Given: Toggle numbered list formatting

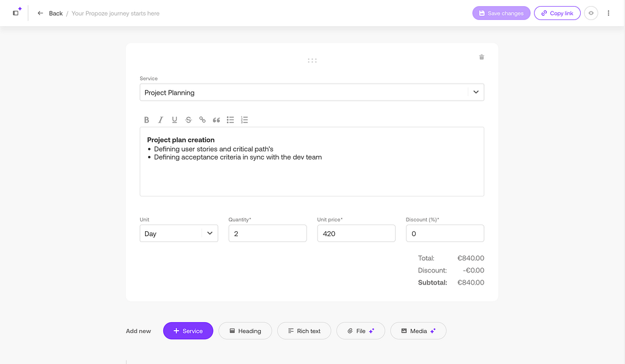Looking at the screenshot, I should click(245, 120).
